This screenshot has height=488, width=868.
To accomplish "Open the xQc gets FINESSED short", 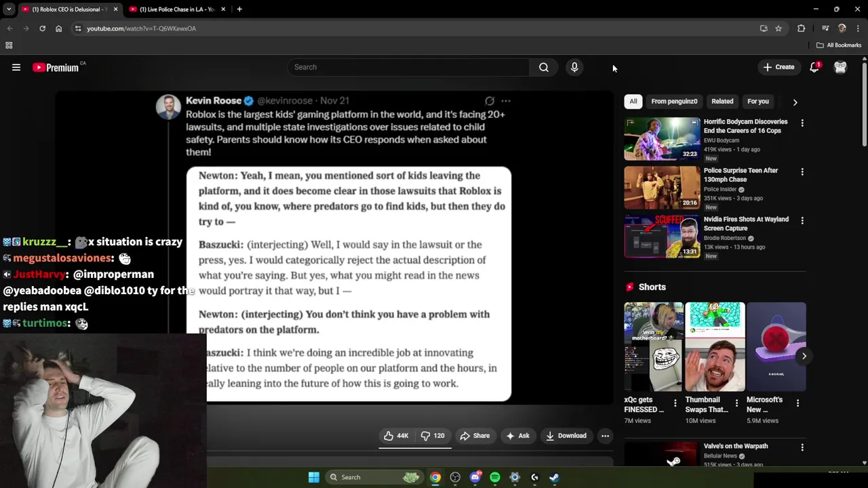I will pyautogui.click(x=654, y=347).
